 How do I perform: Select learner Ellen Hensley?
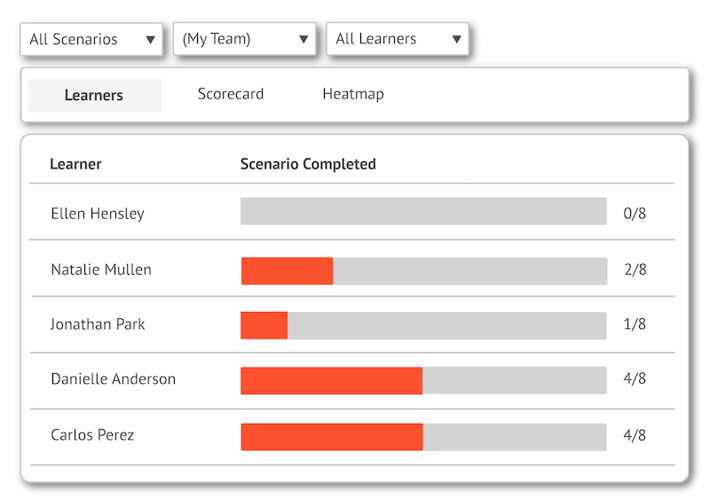[98, 213]
